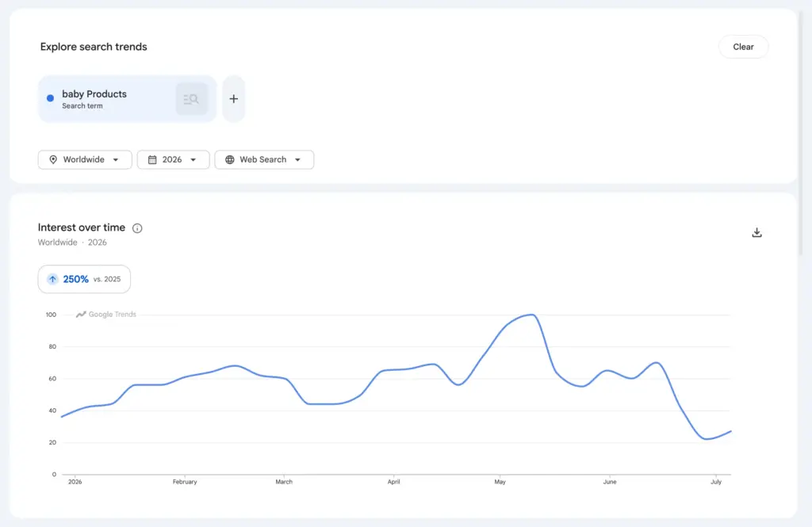The width and height of the screenshot is (812, 527).
Task: Click the globe icon in Web Search filter
Action: 229,159
